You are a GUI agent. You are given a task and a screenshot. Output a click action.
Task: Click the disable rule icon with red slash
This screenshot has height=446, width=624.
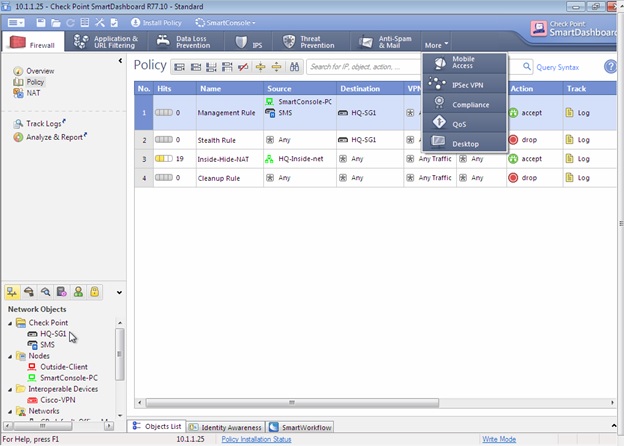point(243,67)
